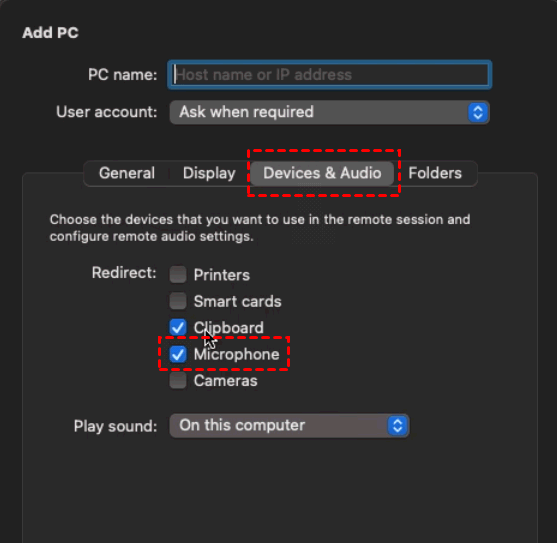Select the Devices & Audio tab
The height and width of the screenshot is (543, 557).
[x=322, y=173]
